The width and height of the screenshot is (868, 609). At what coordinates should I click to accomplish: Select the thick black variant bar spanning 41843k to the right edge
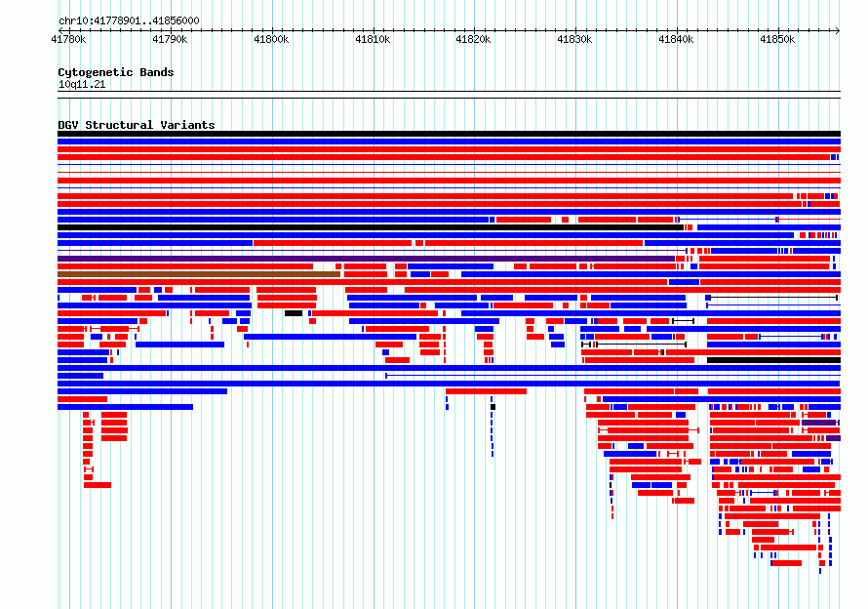774,360
